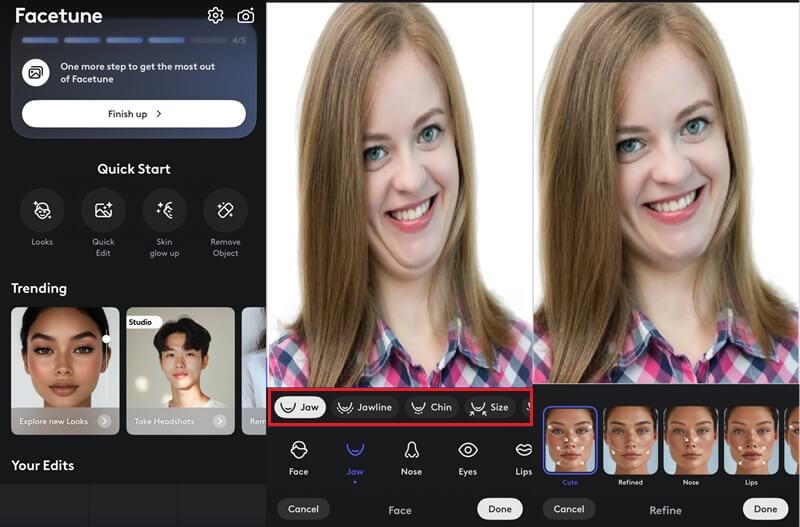Open the Quick Edit icon

point(103,210)
